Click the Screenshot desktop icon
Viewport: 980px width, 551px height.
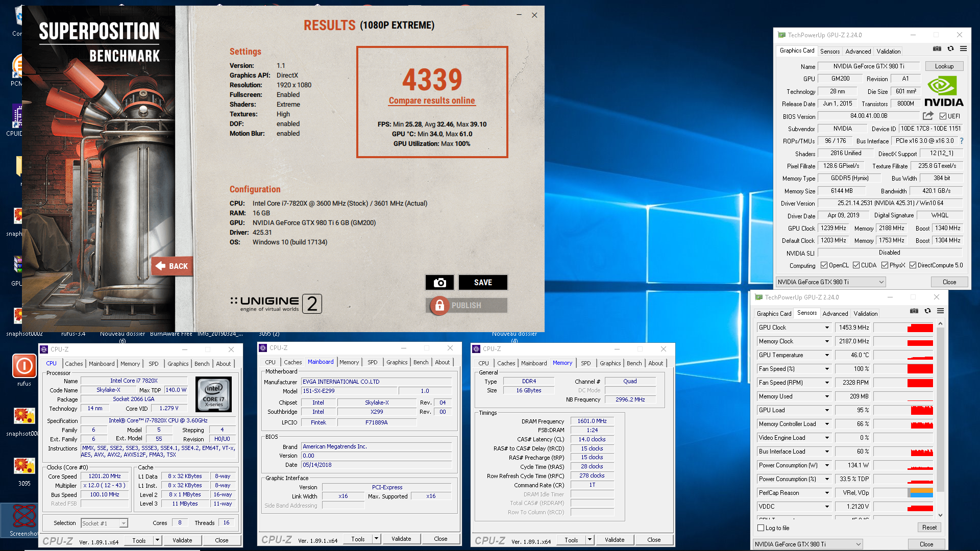tap(24, 520)
